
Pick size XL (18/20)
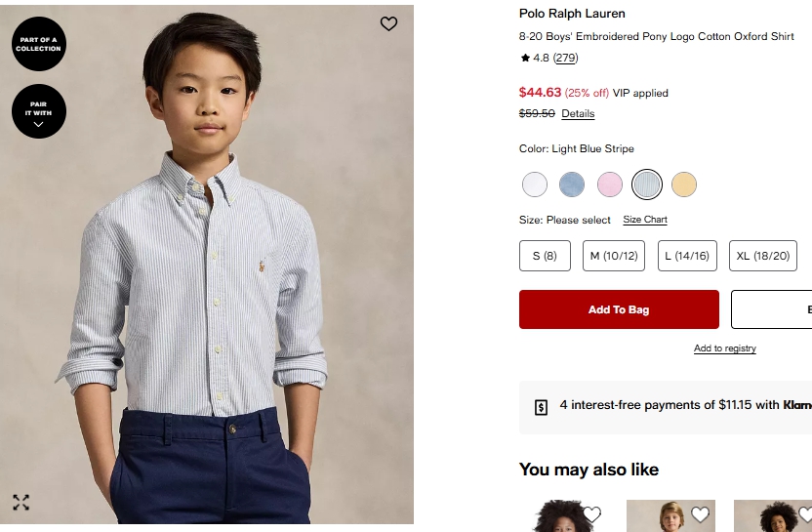pyautogui.click(x=763, y=256)
